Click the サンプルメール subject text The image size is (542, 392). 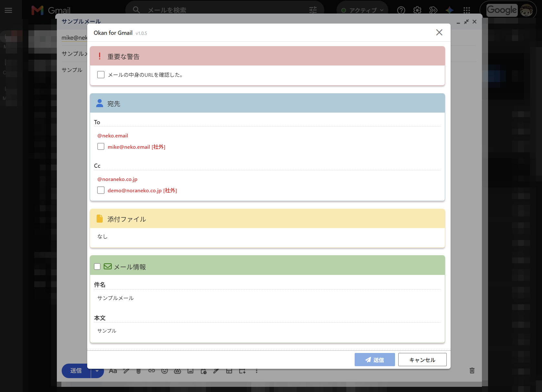point(115,298)
